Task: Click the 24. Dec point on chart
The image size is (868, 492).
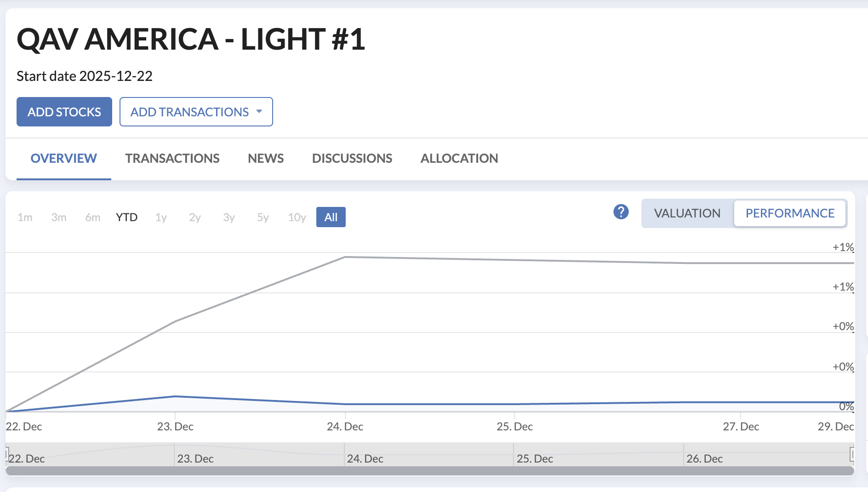Action: point(345,257)
